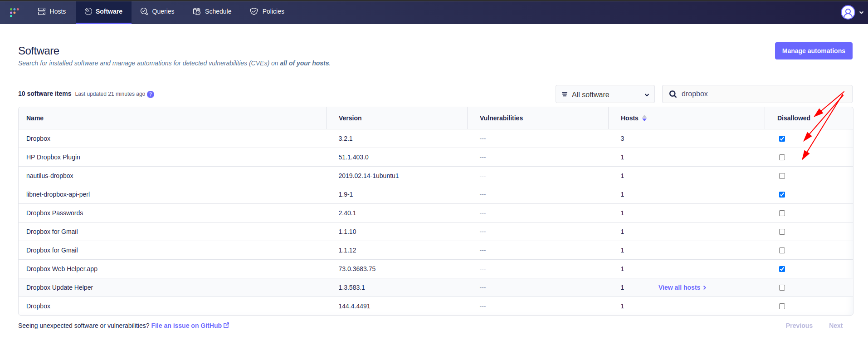Click the Hosts column sort arrows

coord(644,118)
